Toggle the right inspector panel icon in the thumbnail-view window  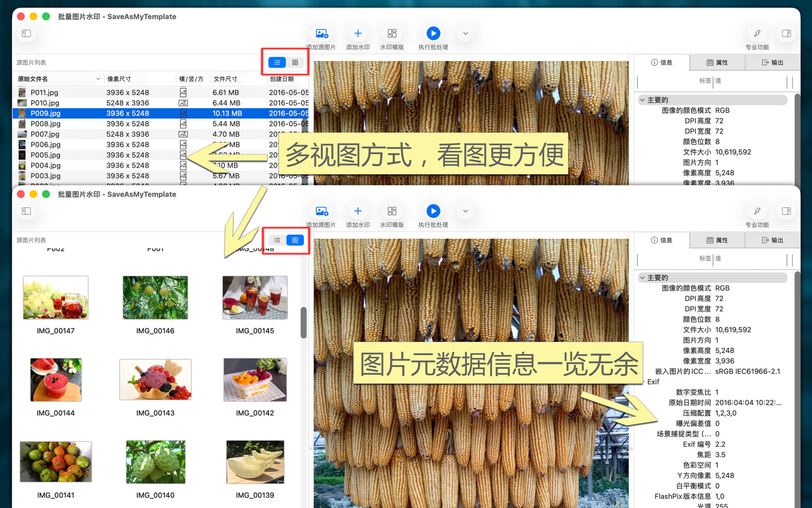[786, 211]
